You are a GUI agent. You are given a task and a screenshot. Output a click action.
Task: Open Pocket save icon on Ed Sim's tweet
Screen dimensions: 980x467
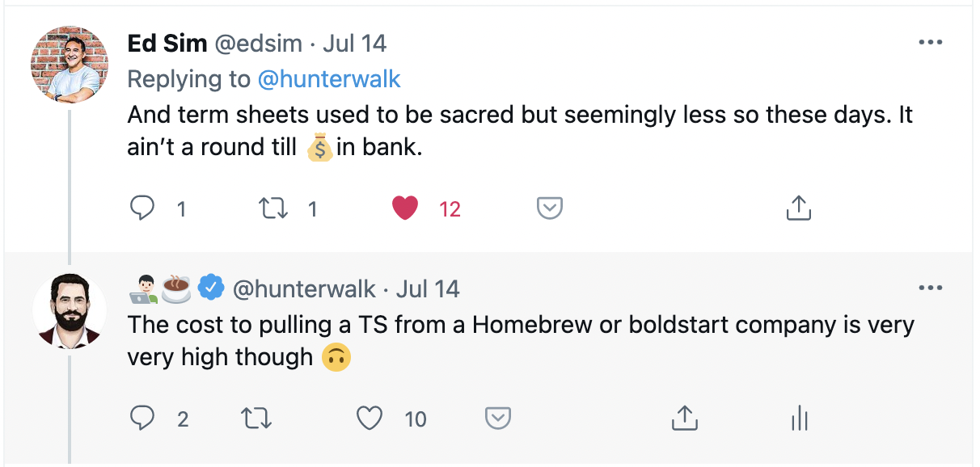click(x=550, y=209)
